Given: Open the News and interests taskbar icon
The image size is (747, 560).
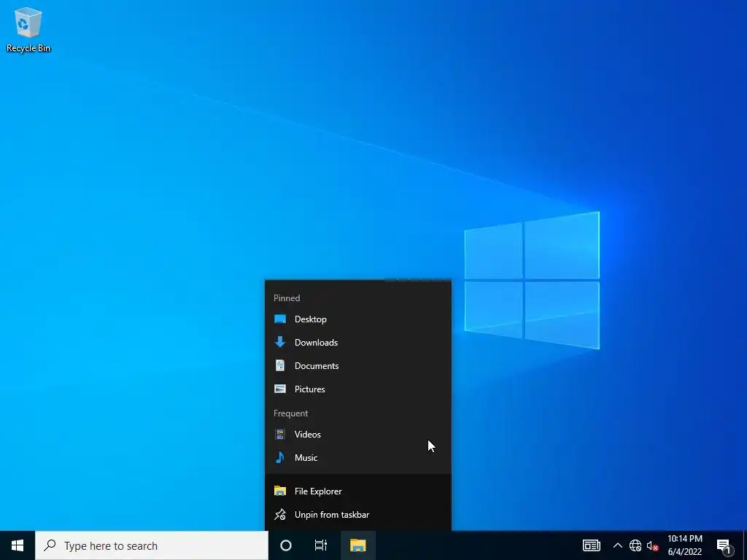Looking at the screenshot, I should click(x=591, y=545).
